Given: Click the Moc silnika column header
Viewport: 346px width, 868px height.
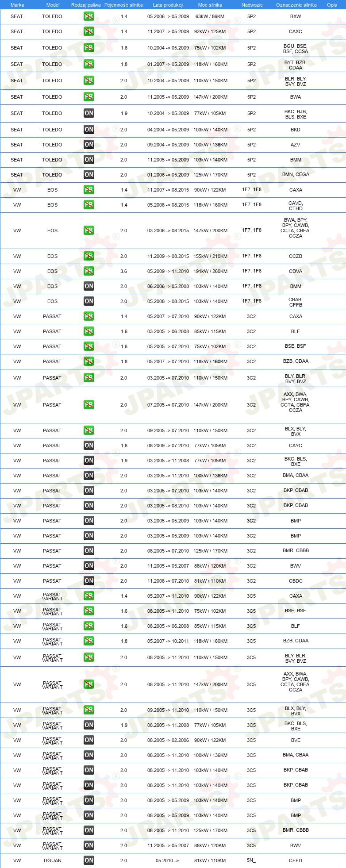Looking at the screenshot, I should pos(210,5).
